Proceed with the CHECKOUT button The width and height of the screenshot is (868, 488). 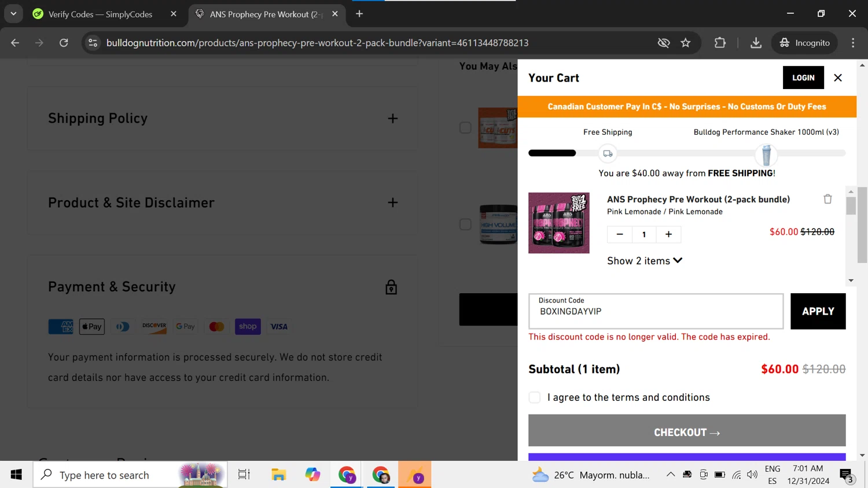(687, 431)
